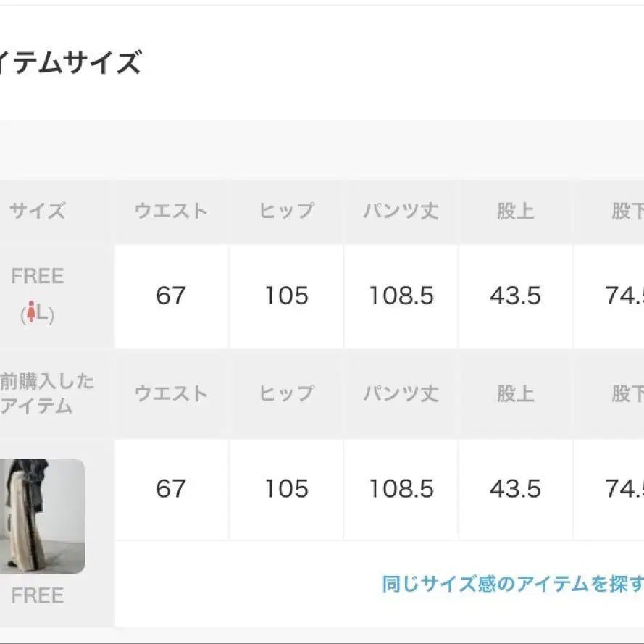Select pants length 108.5 in FREE row
The width and height of the screenshot is (644, 644).
401,296
